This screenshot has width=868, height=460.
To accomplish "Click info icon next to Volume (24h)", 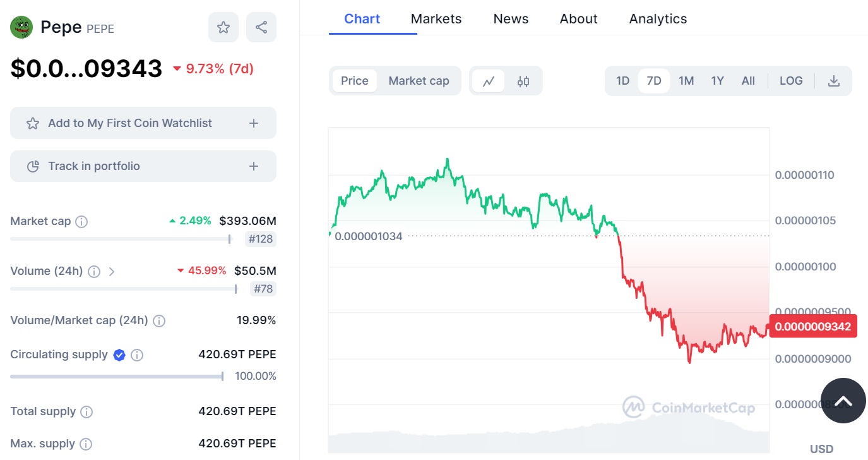I will point(94,272).
